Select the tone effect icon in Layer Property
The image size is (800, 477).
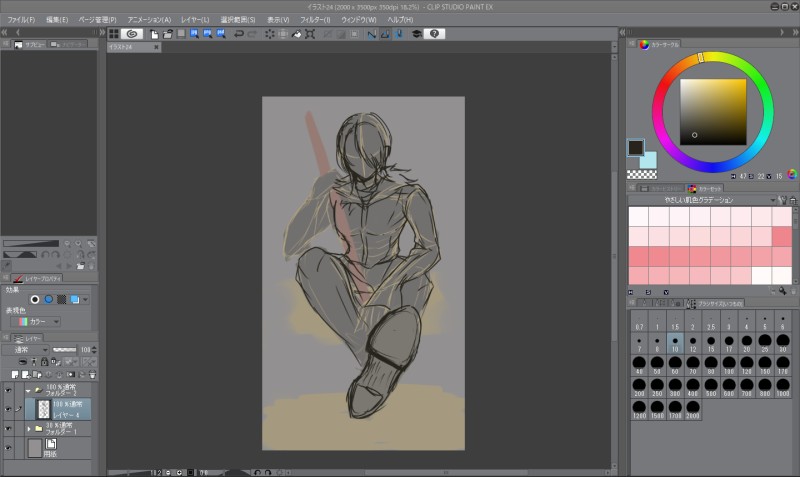pos(61,299)
